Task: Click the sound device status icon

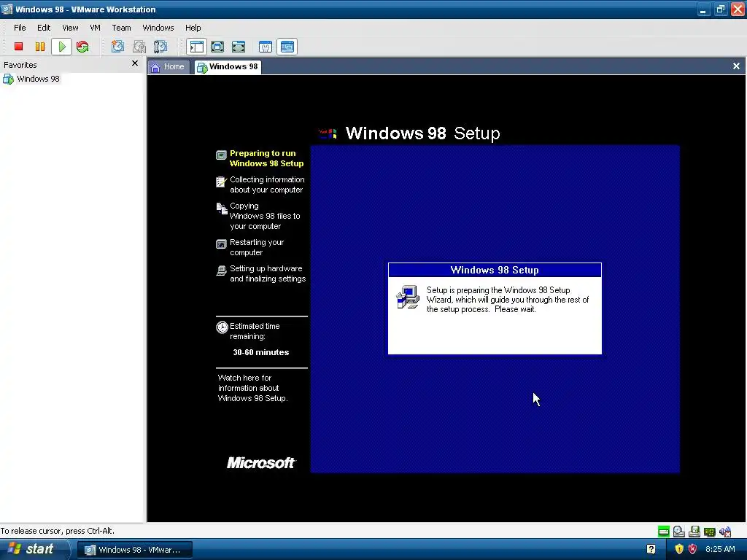Action: tap(725, 532)
